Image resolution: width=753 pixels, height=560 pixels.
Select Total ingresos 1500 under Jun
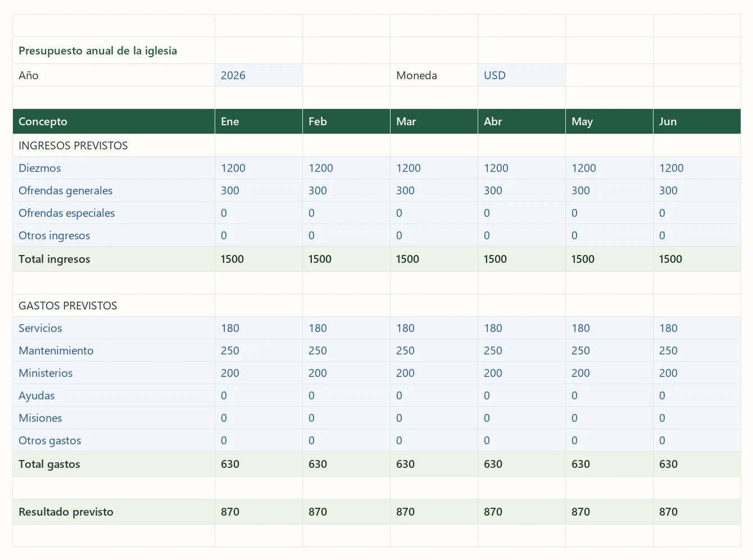[697, 259]
